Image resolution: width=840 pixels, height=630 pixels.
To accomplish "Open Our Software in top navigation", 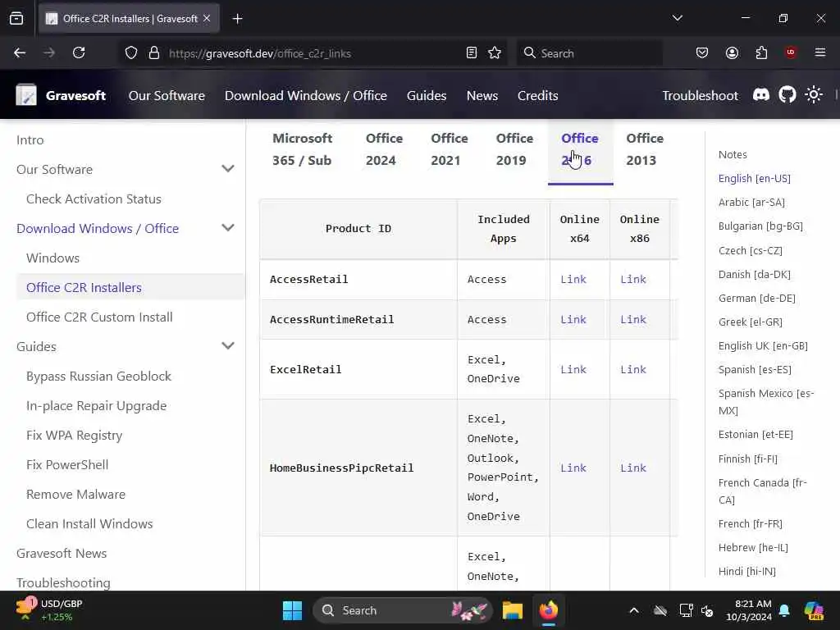I will [167, 95].
